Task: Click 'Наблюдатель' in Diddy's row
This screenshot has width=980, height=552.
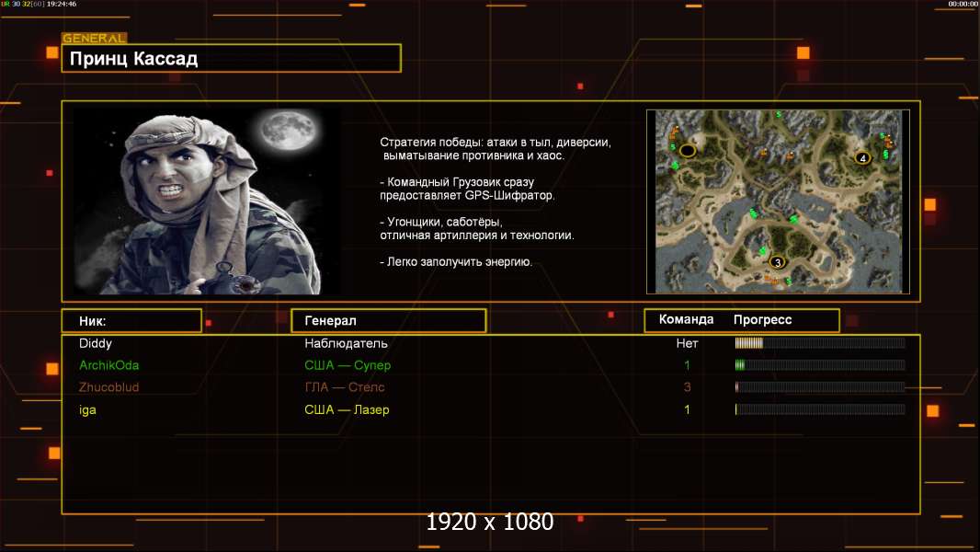Action: pyautogui.click(x=346, y=343)
